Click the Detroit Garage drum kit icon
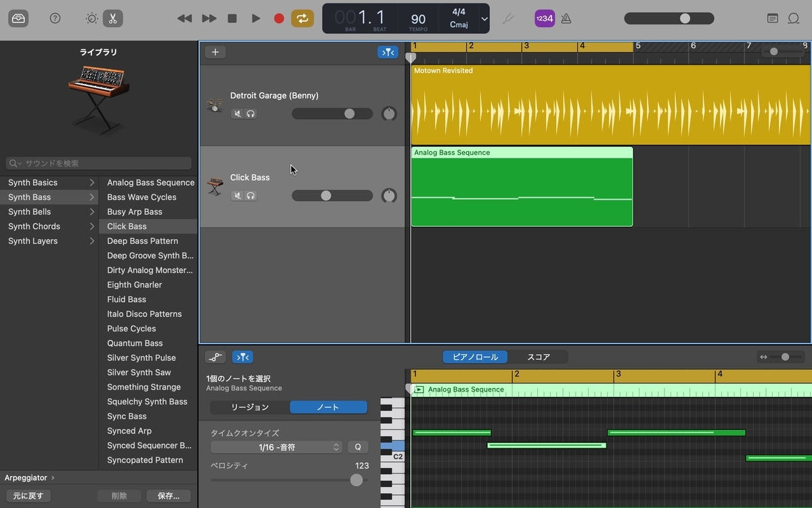Image resolution: width=812 pixels, height=508 pixels. pos(215,106)
